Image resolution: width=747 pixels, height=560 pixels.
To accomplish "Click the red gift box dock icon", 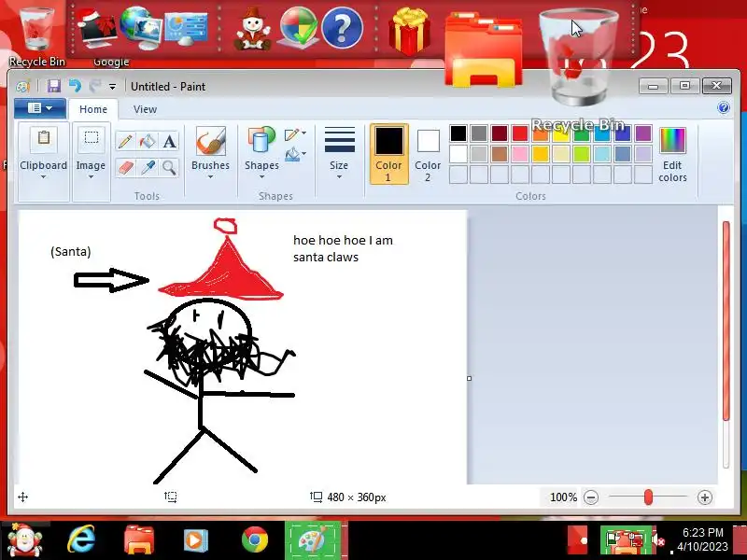I will pyautogui.click(x=410, y=32).
